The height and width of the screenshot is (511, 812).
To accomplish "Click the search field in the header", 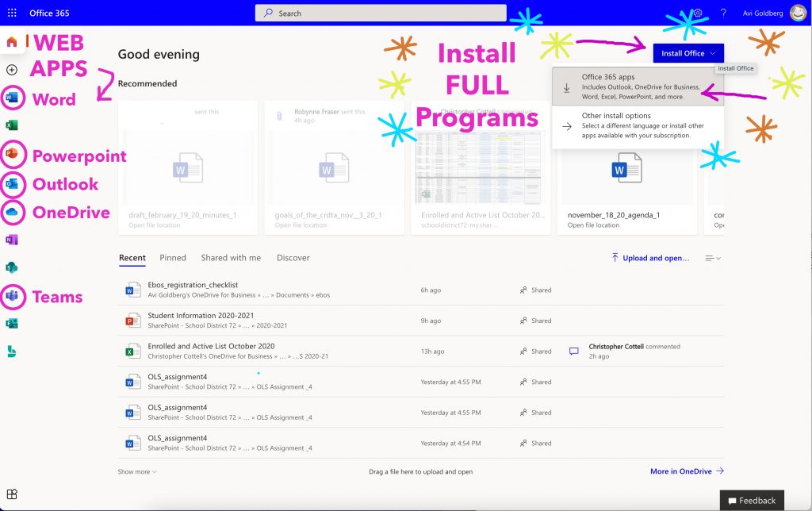I will (381, 13).
